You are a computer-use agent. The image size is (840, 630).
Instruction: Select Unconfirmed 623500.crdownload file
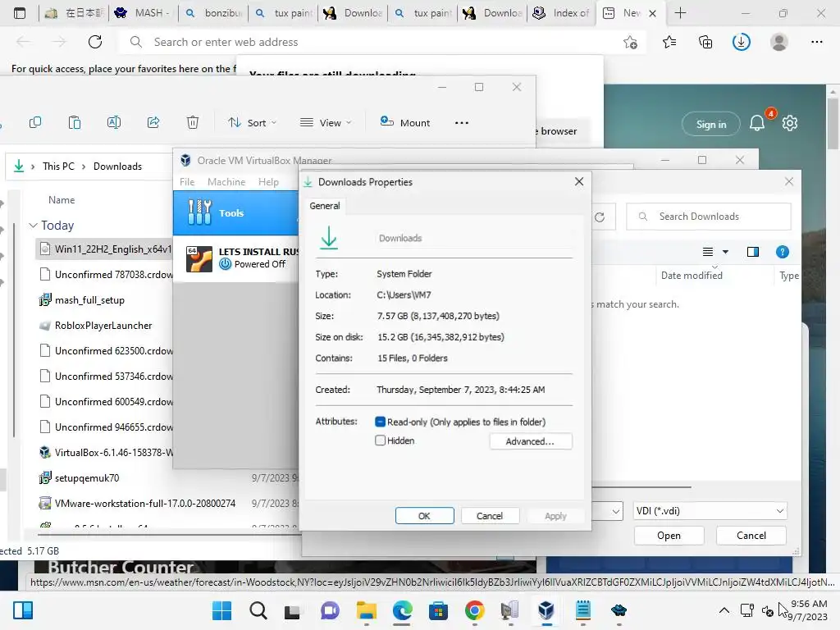point(106,351)
